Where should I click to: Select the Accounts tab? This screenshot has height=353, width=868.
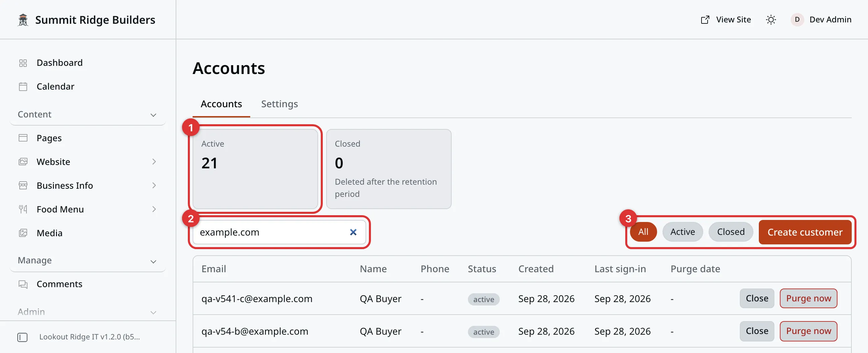(221, 104)
